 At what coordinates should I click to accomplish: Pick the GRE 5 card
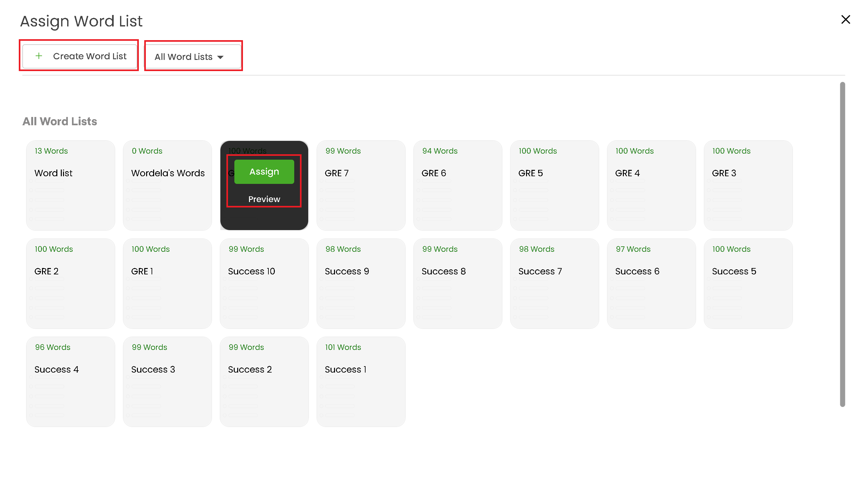(554, 185)
